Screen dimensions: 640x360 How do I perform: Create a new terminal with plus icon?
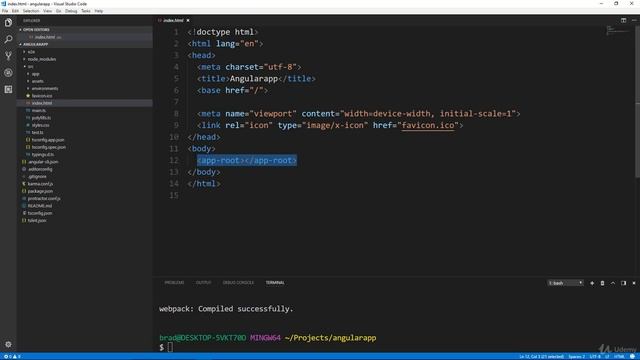[592, 283]
